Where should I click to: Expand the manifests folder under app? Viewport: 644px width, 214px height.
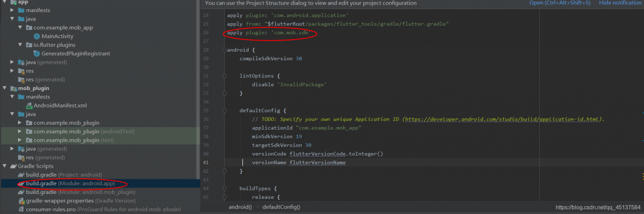click(x=12, y=10)
